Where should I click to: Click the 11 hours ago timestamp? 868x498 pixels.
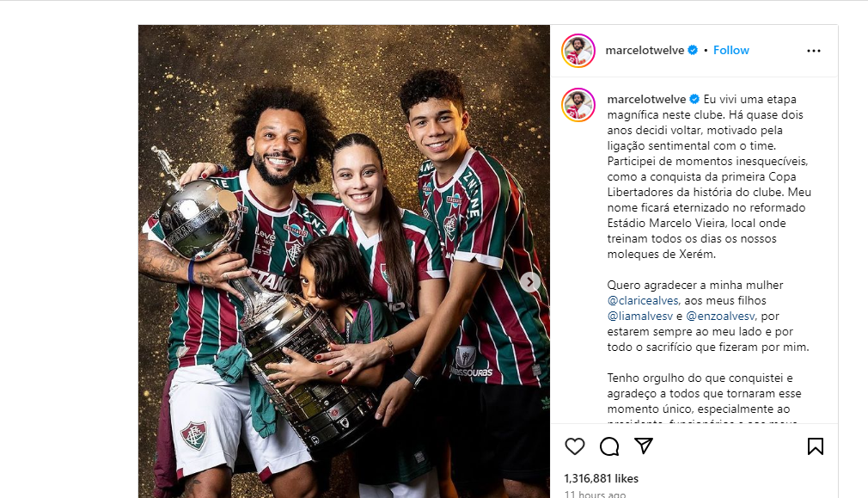[x=595, y=494]
